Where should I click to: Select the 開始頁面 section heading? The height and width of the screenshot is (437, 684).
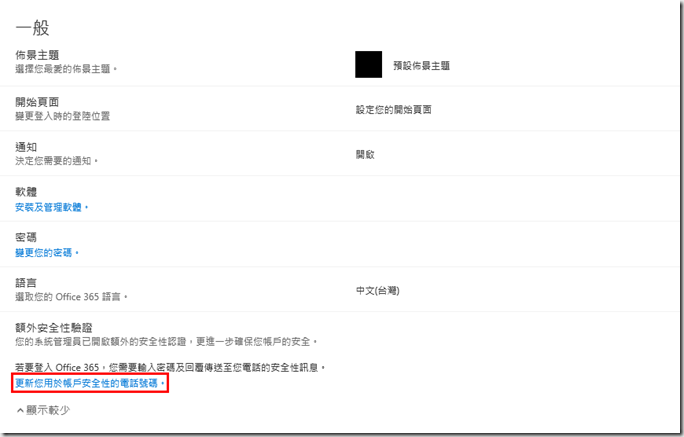[37, 102]
